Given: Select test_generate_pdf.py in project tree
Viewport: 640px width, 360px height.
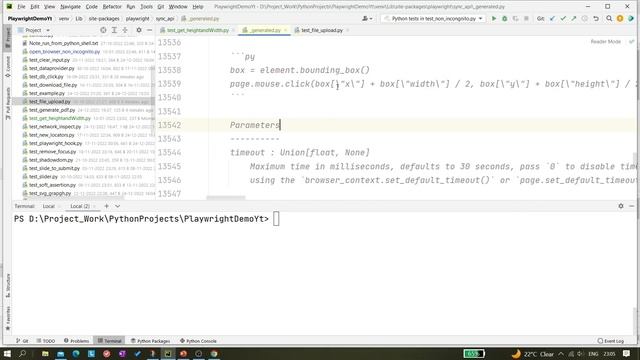Looking at the screenshot, I should click(x=52, y=110).
